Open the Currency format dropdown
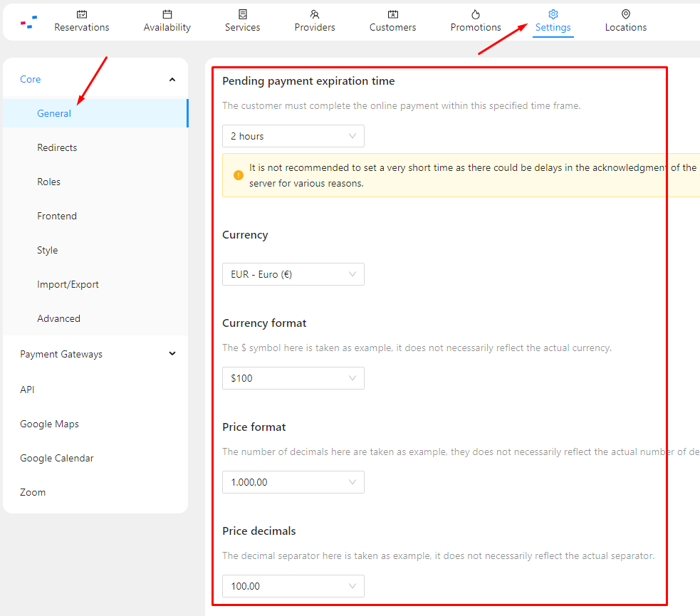700x616 pixels. pyautogui.click(x=293, y=377)
